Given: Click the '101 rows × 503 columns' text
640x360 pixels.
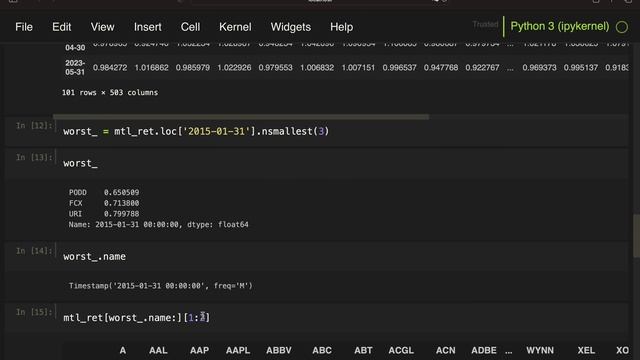Looking at the screenshot, I should pyautogui.click(x=110, y=93).
